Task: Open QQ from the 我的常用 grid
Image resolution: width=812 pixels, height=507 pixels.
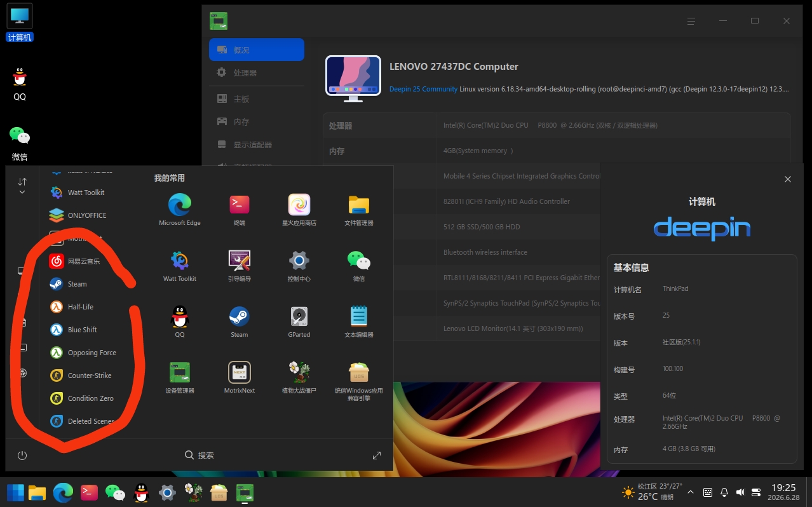Action: click(180, 321)
